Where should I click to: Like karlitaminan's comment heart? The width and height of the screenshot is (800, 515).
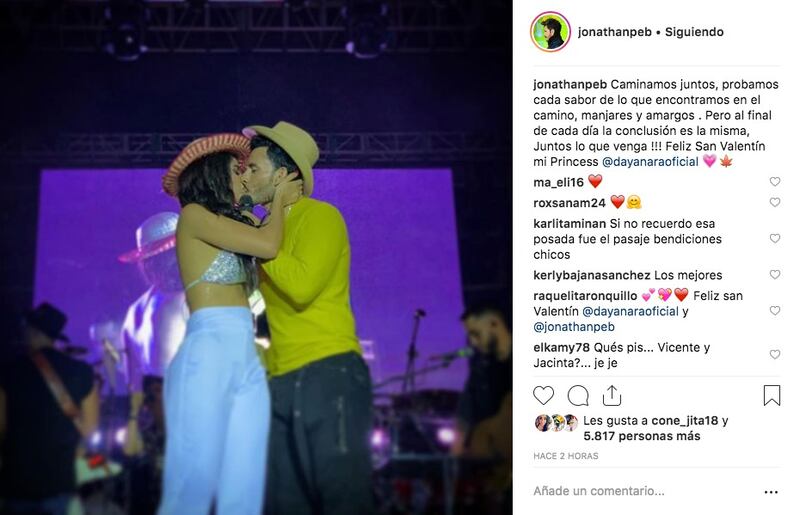coord(775,238)
